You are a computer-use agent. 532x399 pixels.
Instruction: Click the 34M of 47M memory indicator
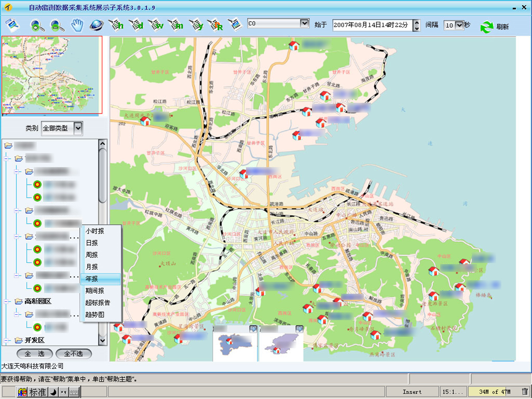pyautogui.click(x=494, y=392)
